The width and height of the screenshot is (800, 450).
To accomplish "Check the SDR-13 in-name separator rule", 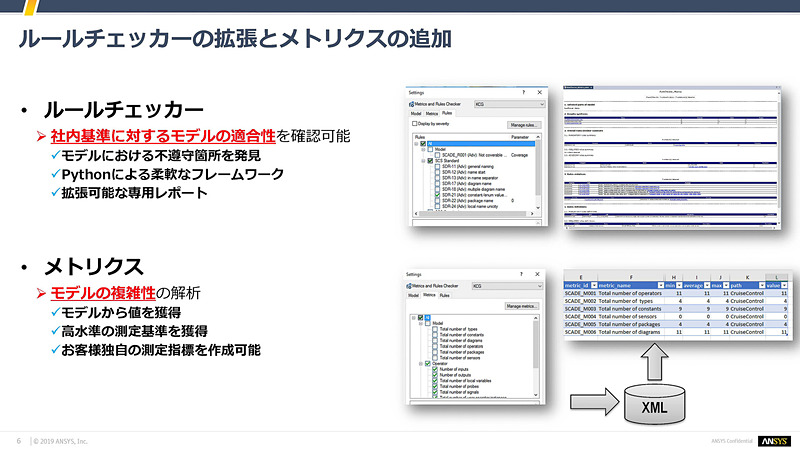I will click(437, 178).
